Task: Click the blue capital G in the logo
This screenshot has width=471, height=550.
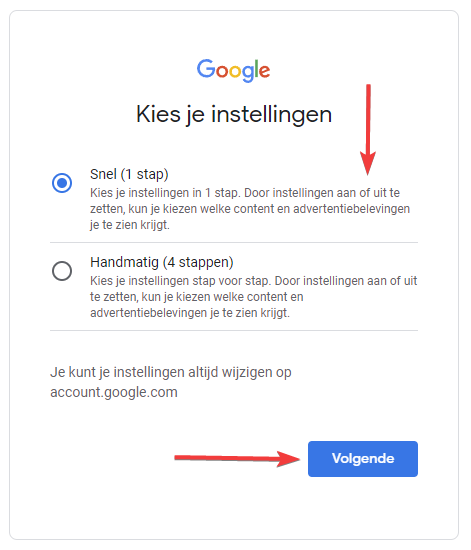Action: [x=206, y=68]
